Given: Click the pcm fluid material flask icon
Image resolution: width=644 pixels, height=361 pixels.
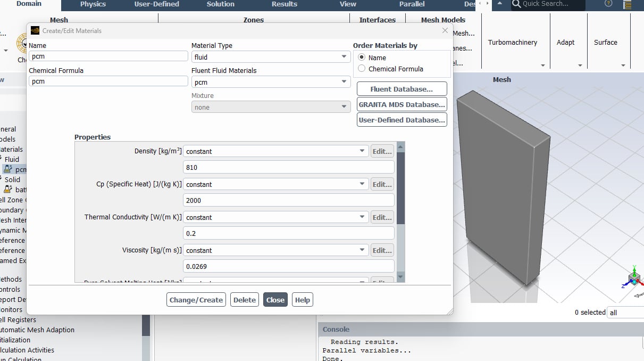Looking at the screenshot, I should pyautogui.click(x=7, y=169).
